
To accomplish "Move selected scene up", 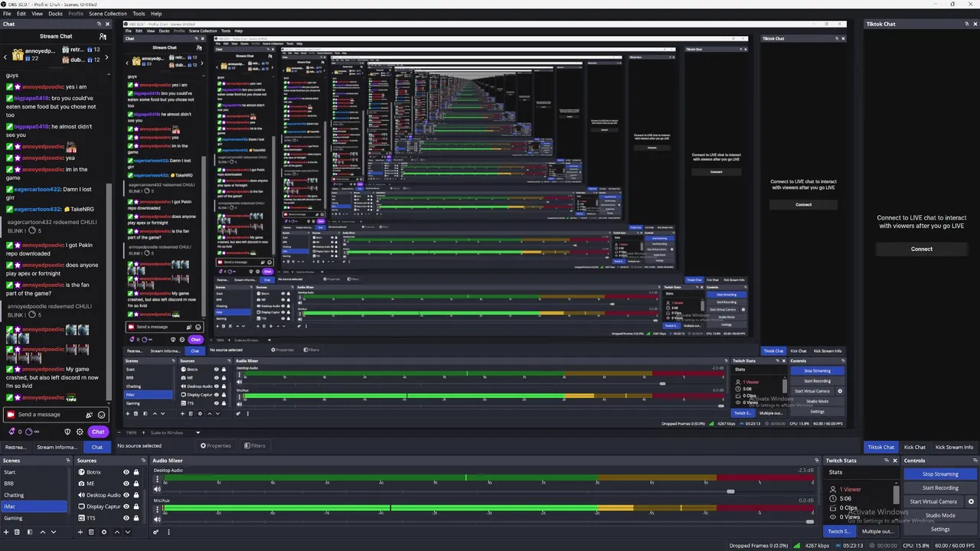I will [42, 532].
